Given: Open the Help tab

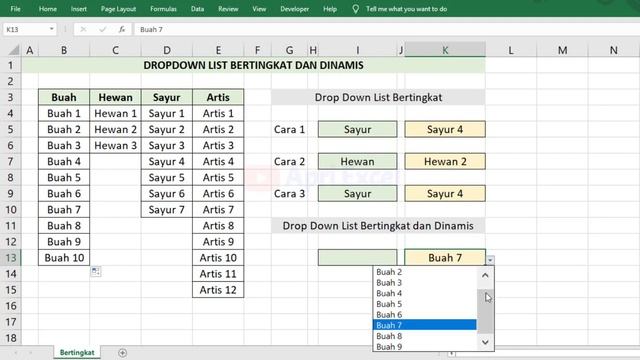Looking at the screenshot, I should [x=330, y=9].
